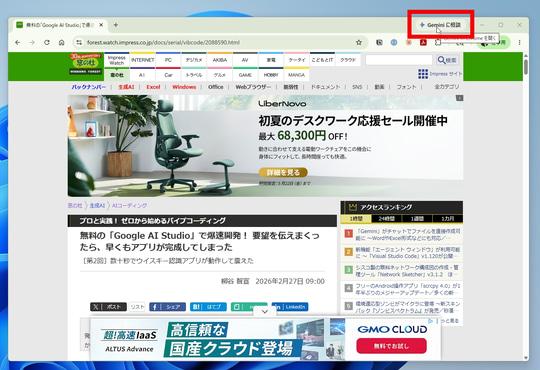Open Chrome three-dot menu
The width and height of the screenshot is (540, 370).
[x=519, y=42]
